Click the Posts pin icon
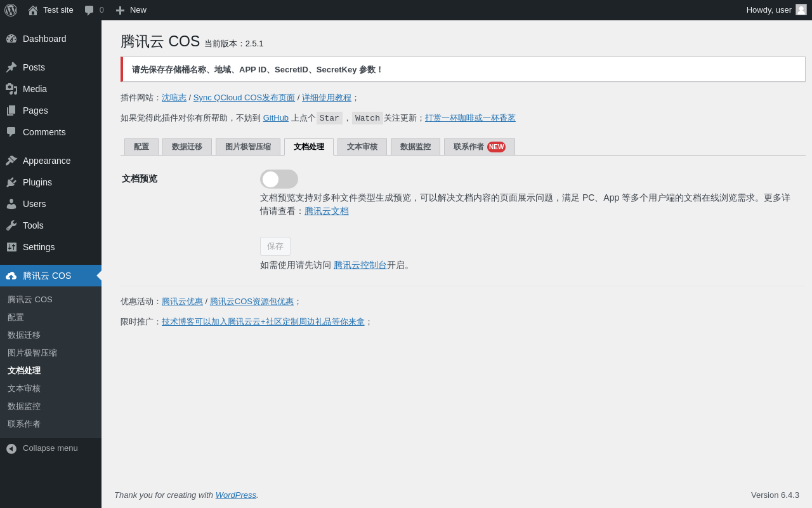Image resolution: width=812 pixels, height=508 pixels. 11,67
